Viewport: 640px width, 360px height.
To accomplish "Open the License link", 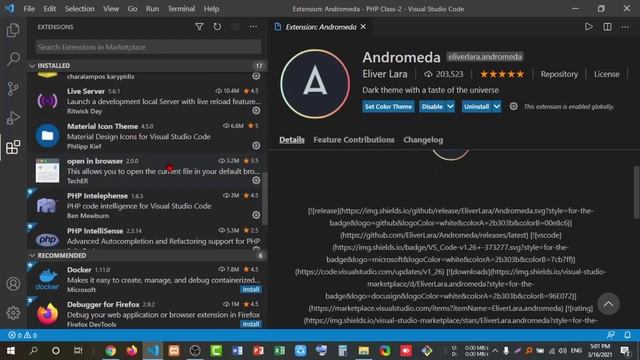I will pyautogui.click(x=607, y=74).
